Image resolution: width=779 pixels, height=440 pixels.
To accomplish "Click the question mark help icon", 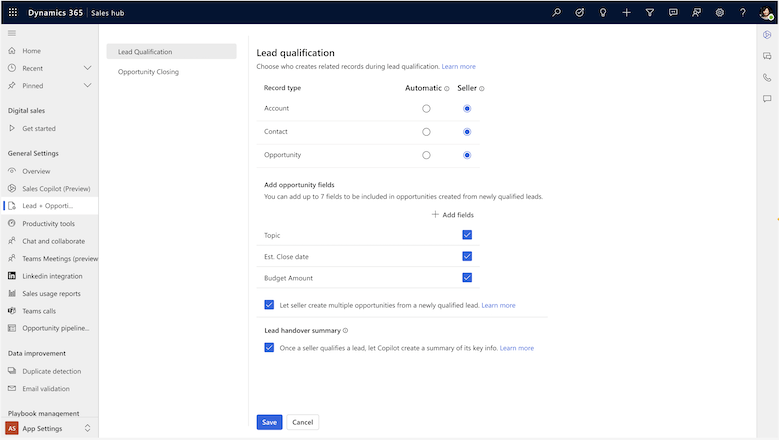I will click(x=743, y=12).
